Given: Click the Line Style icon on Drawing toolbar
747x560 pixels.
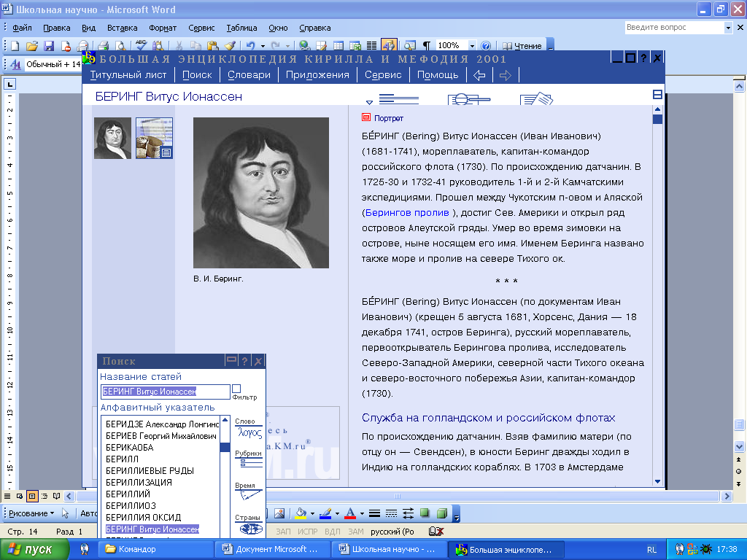Looking at the screenshot, I should pyautogui.click(x=374, y=513).
